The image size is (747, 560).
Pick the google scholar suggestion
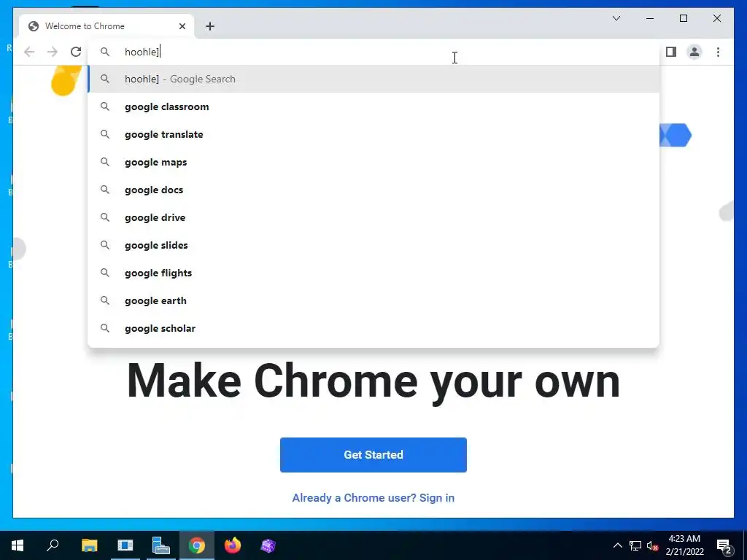pos(373,328)
